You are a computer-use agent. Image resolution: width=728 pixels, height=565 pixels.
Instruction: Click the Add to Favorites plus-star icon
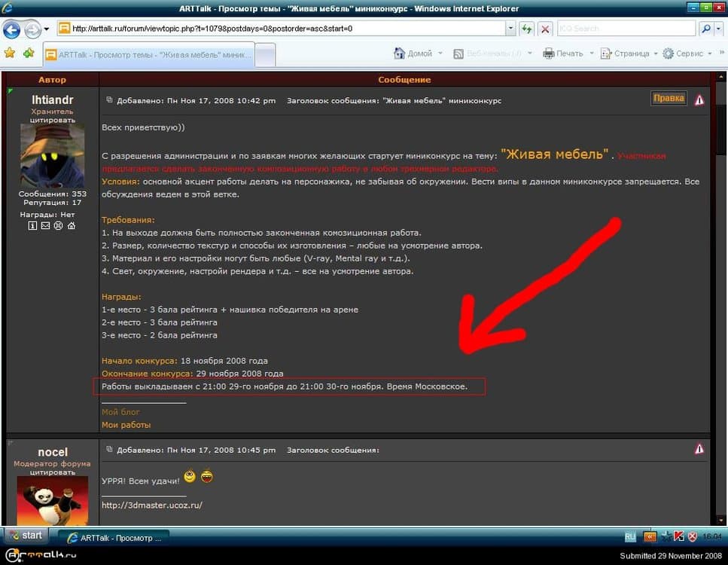29,53
